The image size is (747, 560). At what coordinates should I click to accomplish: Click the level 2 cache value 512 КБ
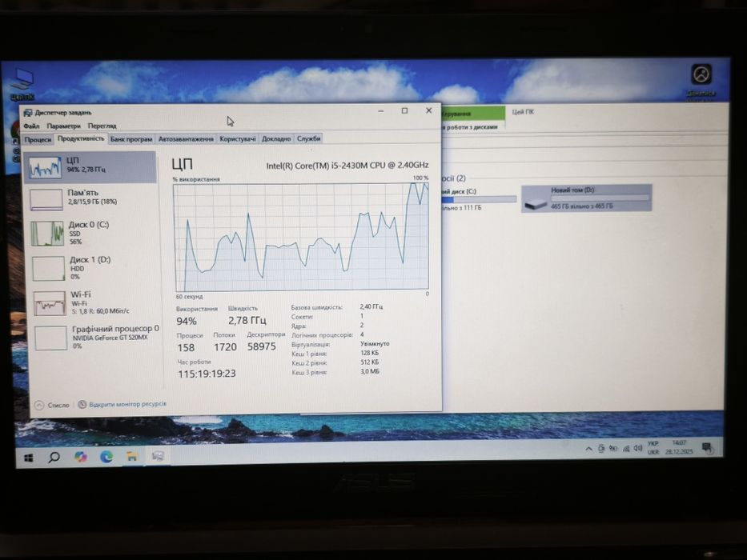click(370, 362)
